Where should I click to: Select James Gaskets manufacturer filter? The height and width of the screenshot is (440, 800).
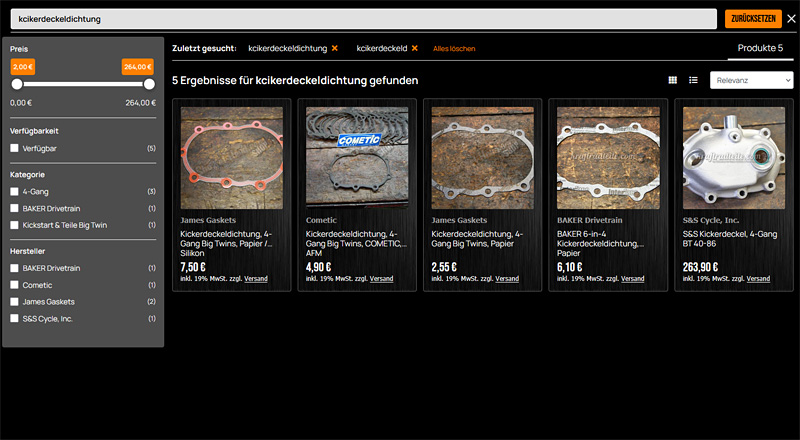click(14, 301)
